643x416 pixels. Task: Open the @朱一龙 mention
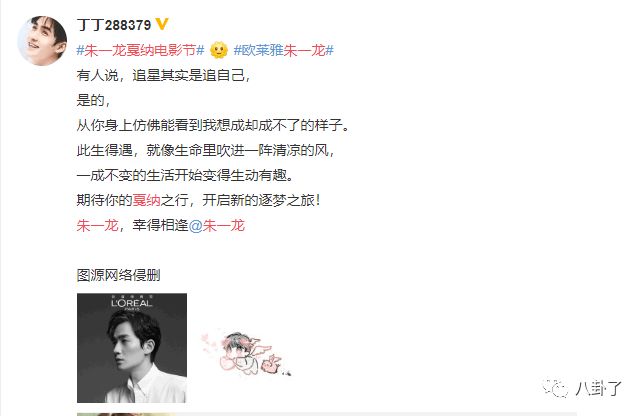coord(217,225)
